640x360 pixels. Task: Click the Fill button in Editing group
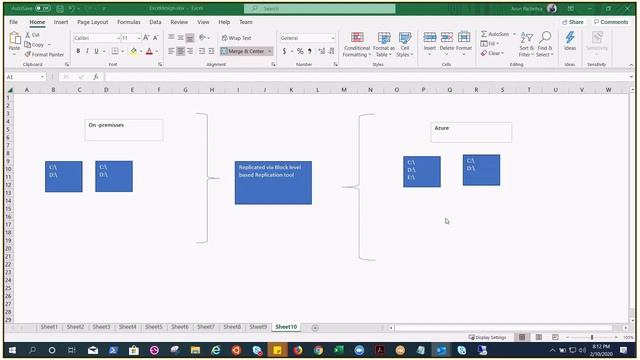coord(489,44)
